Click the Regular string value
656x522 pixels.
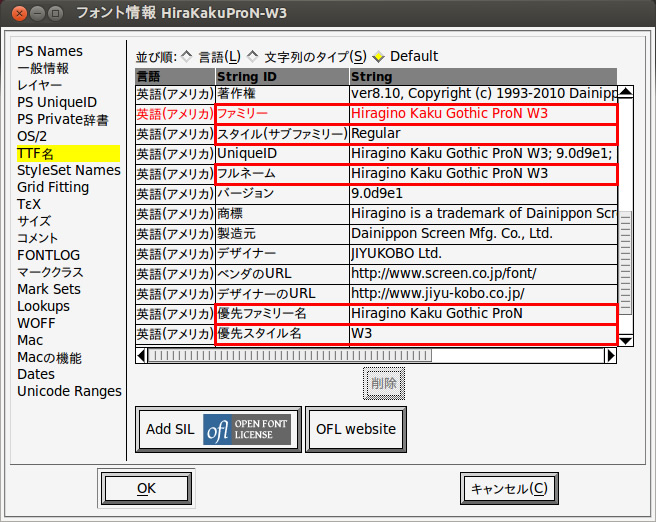(x=376, y=133)
